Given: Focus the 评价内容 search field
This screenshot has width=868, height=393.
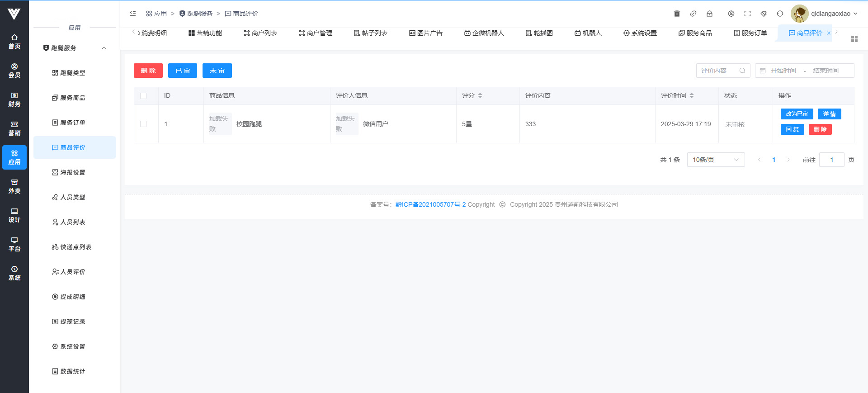Looking at the screenshot, I should click(x=719, y=71).
